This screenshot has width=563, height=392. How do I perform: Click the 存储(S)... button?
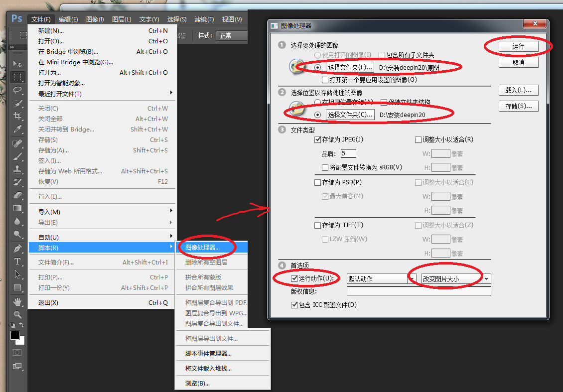point(519,106)
